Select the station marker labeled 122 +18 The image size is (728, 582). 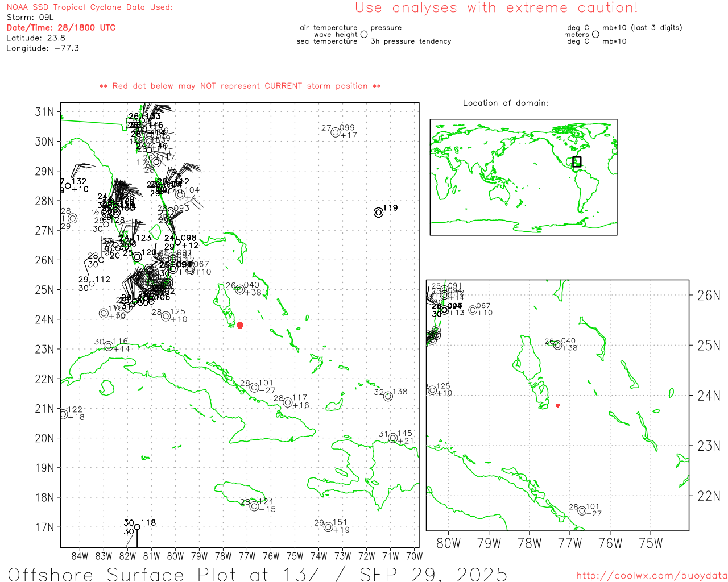[64, 414]
